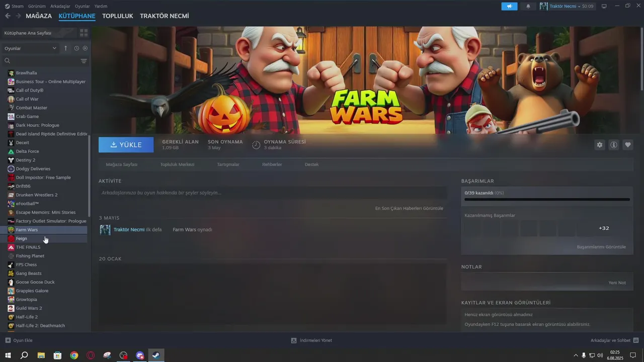Image resolution: width=644 pixels, height=362 pixels.
Task: Open Discord from the taskbar
Action: (x=140, y=355)
